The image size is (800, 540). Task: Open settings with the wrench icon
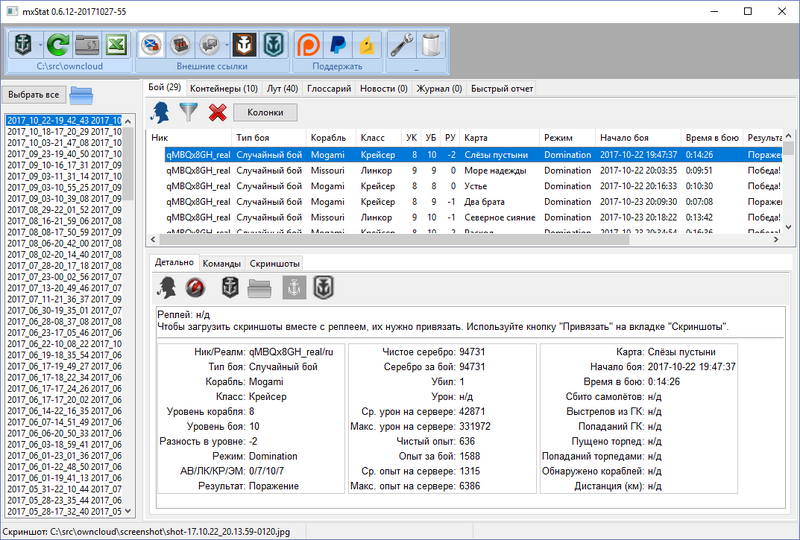coord(402,45)
